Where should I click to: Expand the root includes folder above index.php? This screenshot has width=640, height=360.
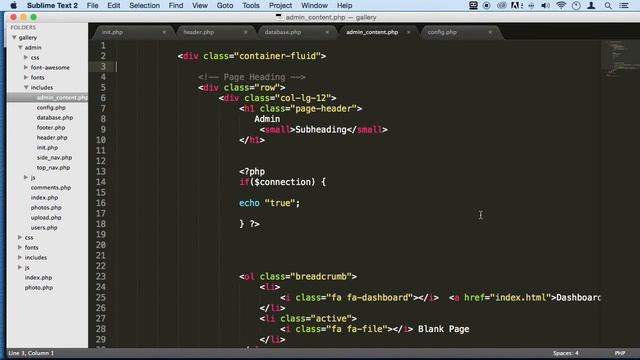20,258
